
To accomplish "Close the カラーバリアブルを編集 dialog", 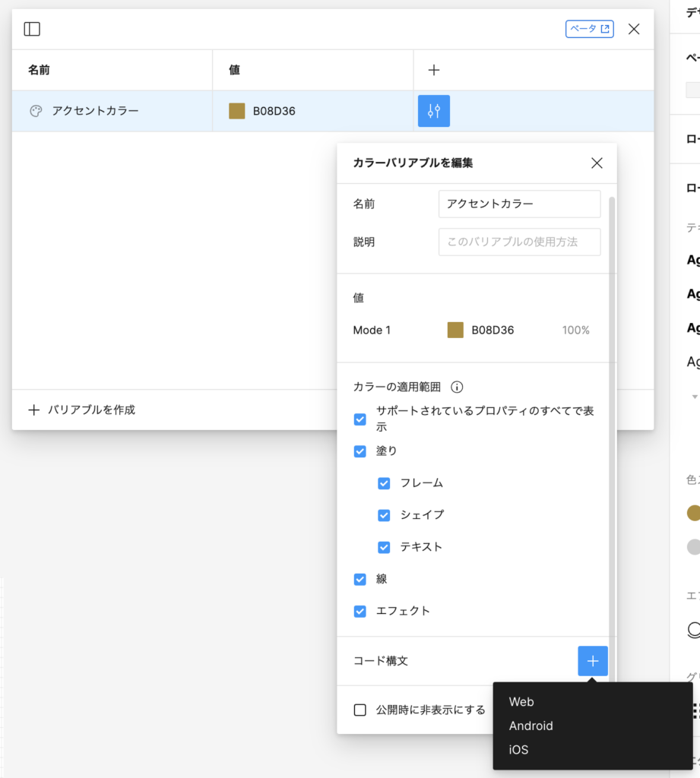I will (x=597, y=163).
